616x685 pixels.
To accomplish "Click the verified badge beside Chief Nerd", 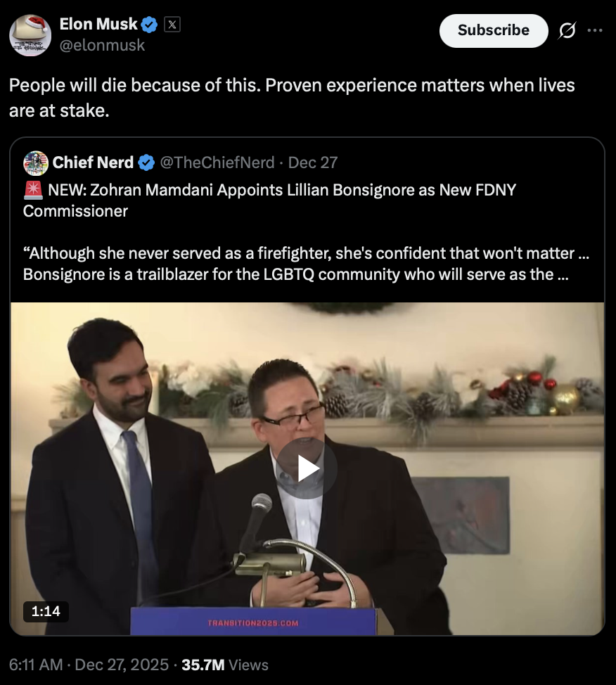I will [146, 163].
